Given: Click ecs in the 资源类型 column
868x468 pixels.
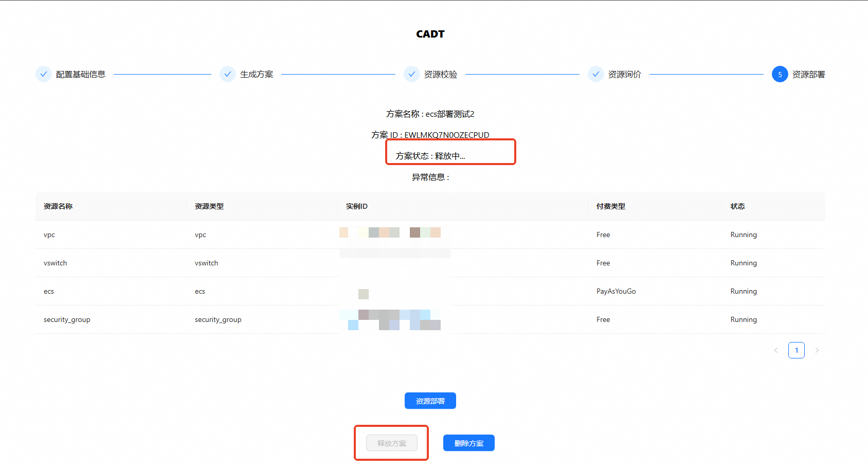Looking at the screenshot, I should (x=200, y=291).
